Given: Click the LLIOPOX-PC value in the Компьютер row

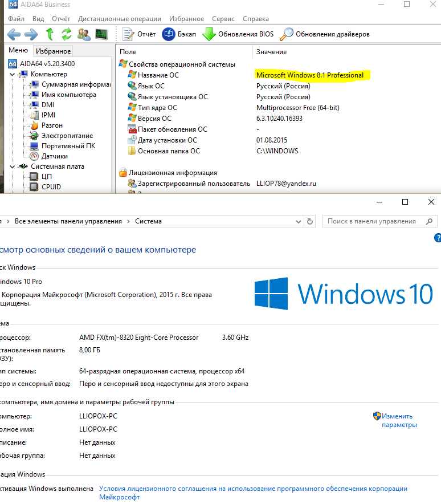Looking at the screenshot, I should (x=99, y=416).
